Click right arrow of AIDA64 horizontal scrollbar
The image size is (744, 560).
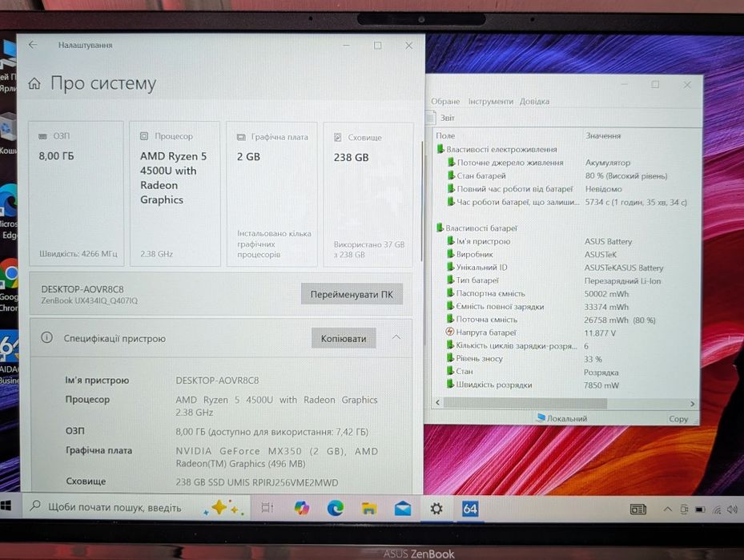tap(692, 404)
